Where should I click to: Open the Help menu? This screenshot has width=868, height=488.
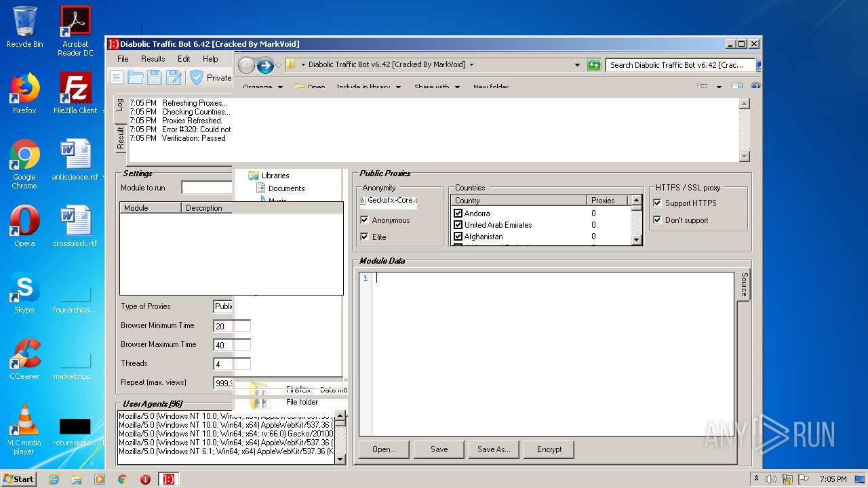[x=210, y=59]
